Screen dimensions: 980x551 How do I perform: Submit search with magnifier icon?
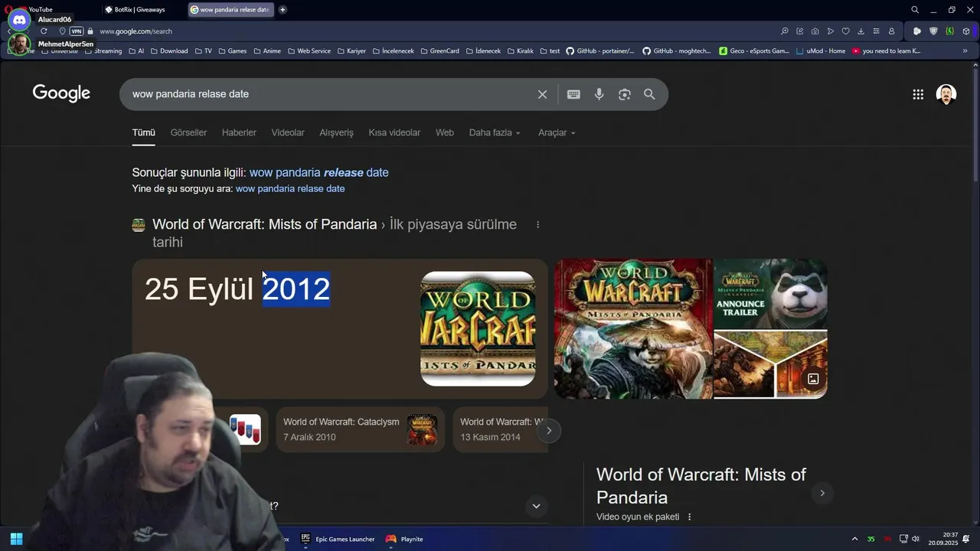(x=649, y=94)
